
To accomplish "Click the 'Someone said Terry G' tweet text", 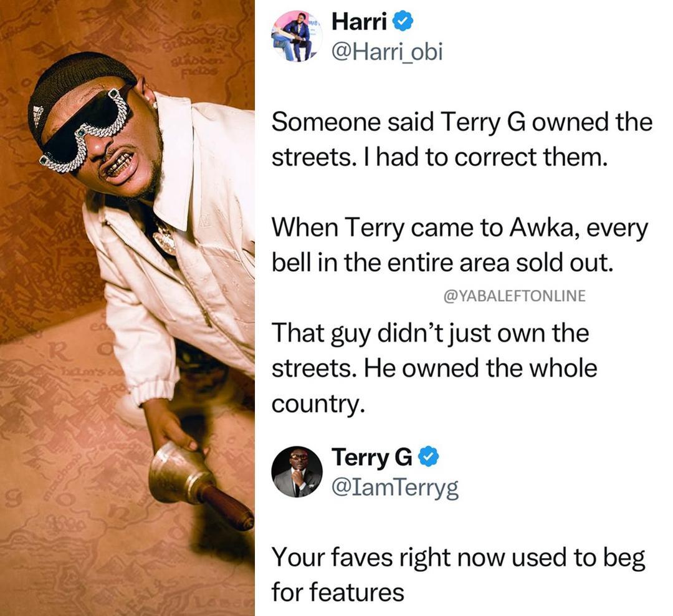I will [x=462, y=140].
